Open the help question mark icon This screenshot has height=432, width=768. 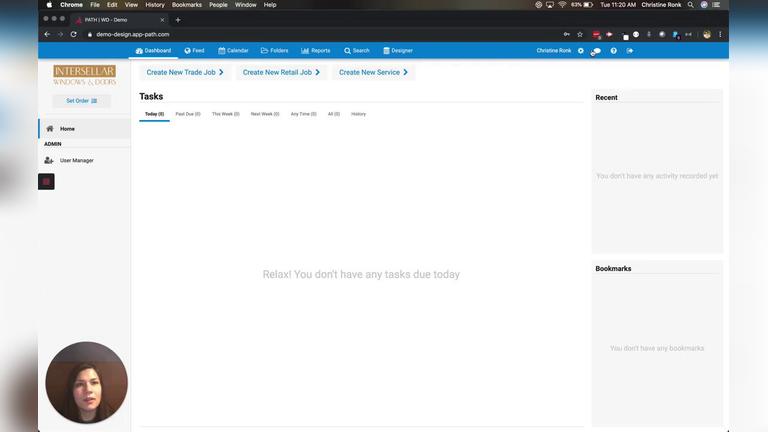click(613, 50)
